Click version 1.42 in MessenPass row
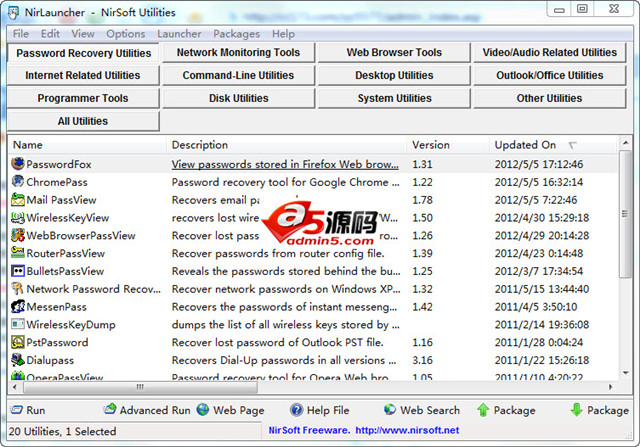Image resolution: width=640 pixels, height=447 pixels. click(x=422, y=307)
